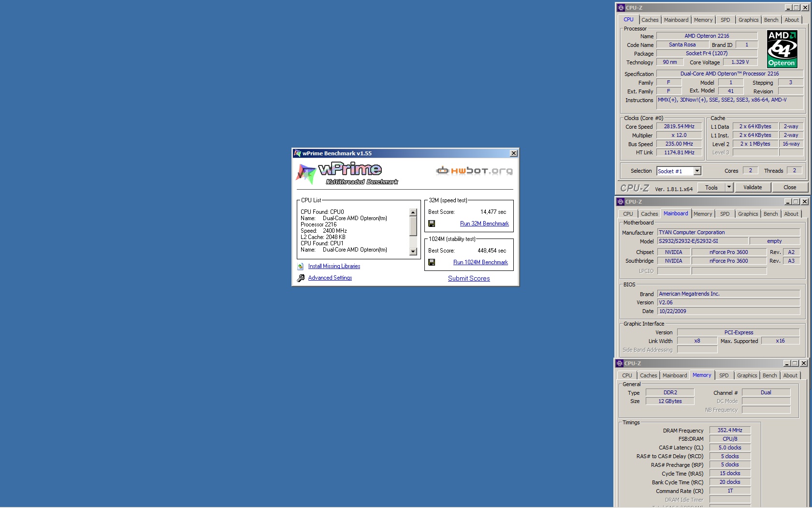Run the 32M Benchmark
The width and height of the screenshot is (812, 508).
(484, 224)
